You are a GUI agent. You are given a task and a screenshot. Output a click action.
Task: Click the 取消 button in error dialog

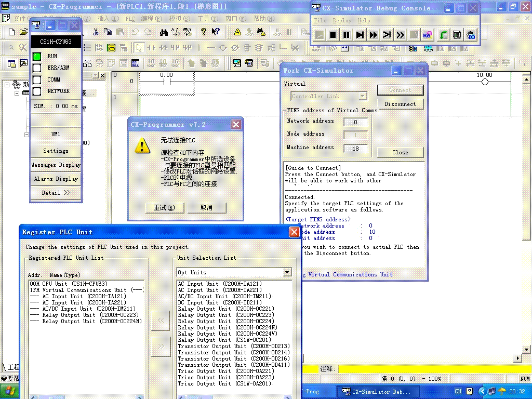coord(206,208)
